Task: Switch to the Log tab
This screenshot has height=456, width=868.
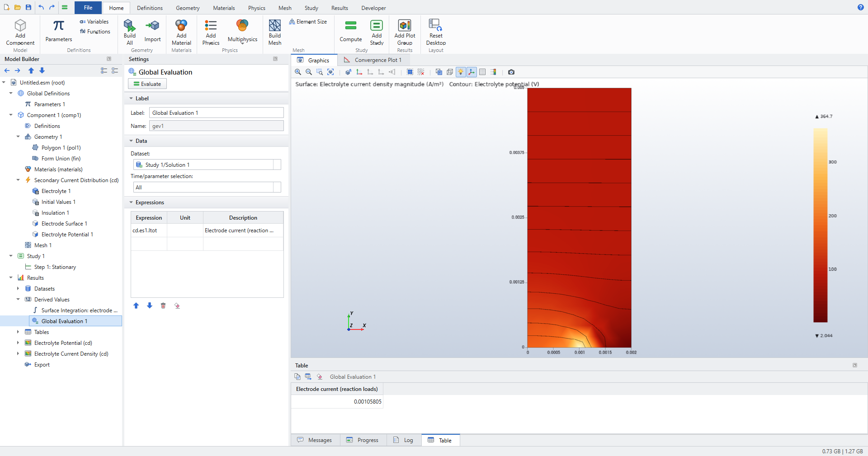Action: 404,440
